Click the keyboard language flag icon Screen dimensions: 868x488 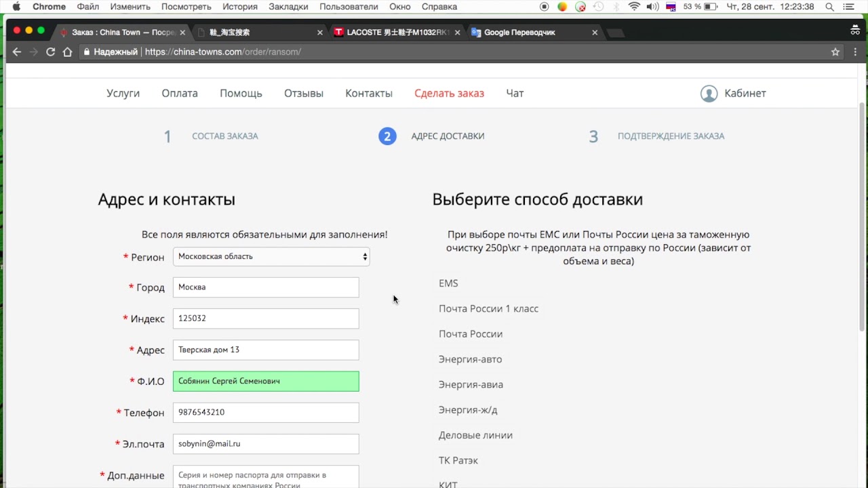pos(671,7)
